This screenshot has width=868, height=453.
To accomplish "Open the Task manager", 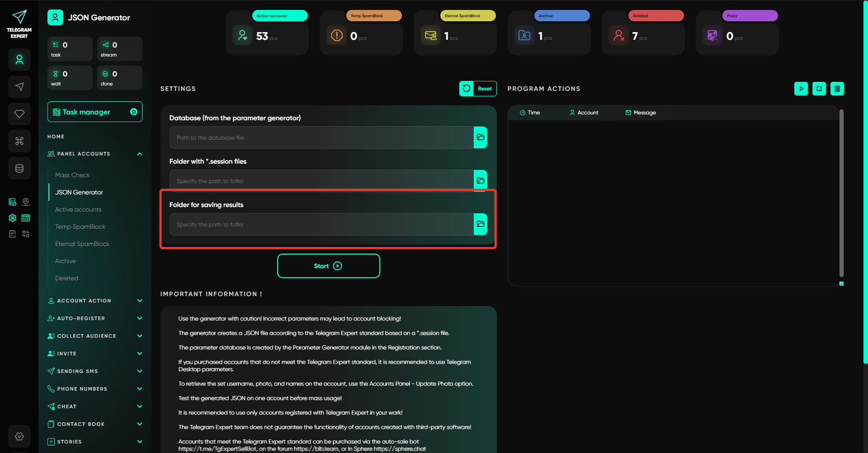I will [x=94, y=112].
